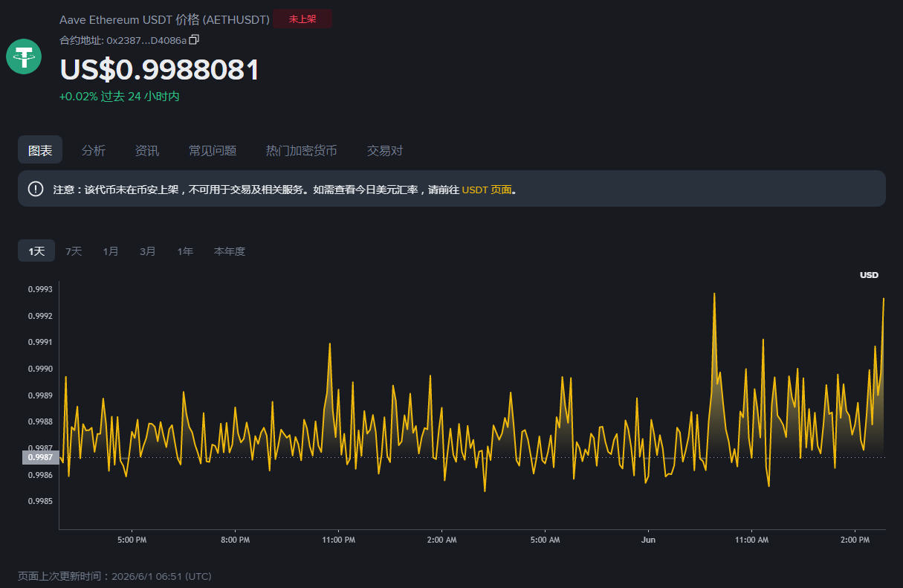Click the price US$0.9988081
This screenshot has width=903, height=588.
[160, 69]
